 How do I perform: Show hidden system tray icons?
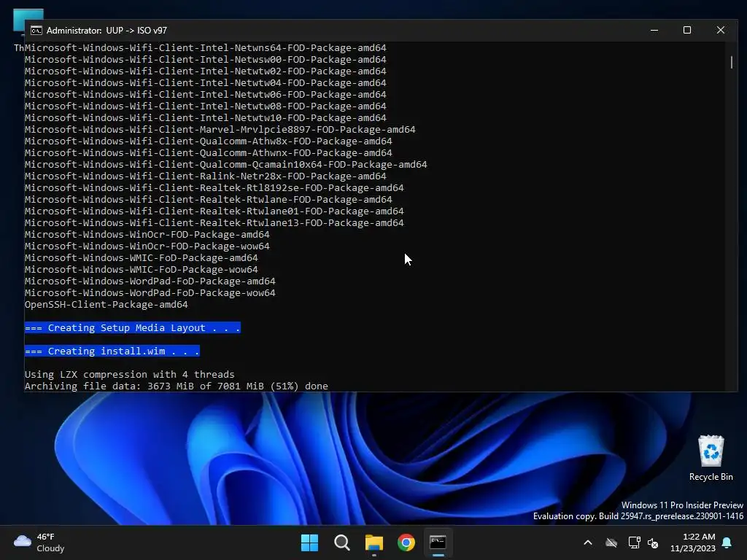coord(588,542)
